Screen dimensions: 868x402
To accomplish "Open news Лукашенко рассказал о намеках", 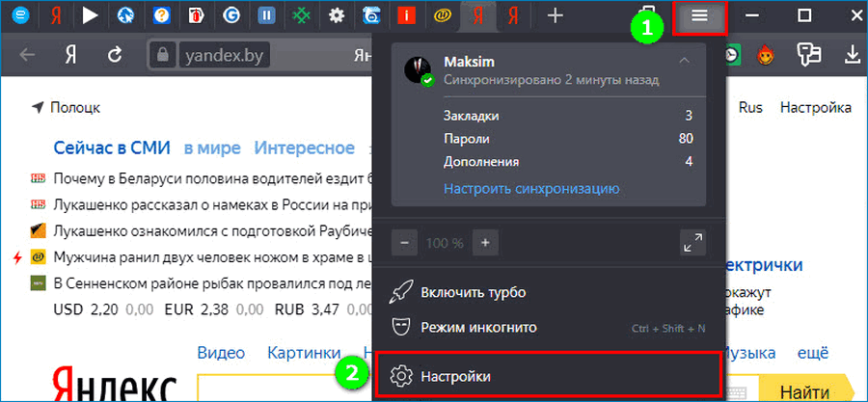I will (x=212, y=204).
